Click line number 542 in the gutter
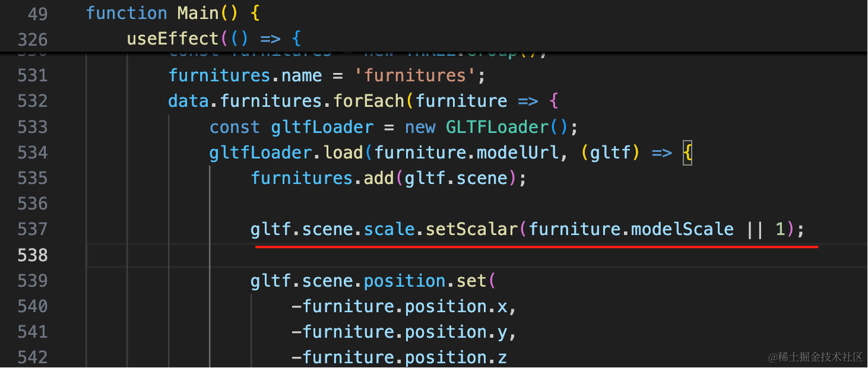Viewport: 868px width, 368px height. pyautogui.click(x=32, y=357)
